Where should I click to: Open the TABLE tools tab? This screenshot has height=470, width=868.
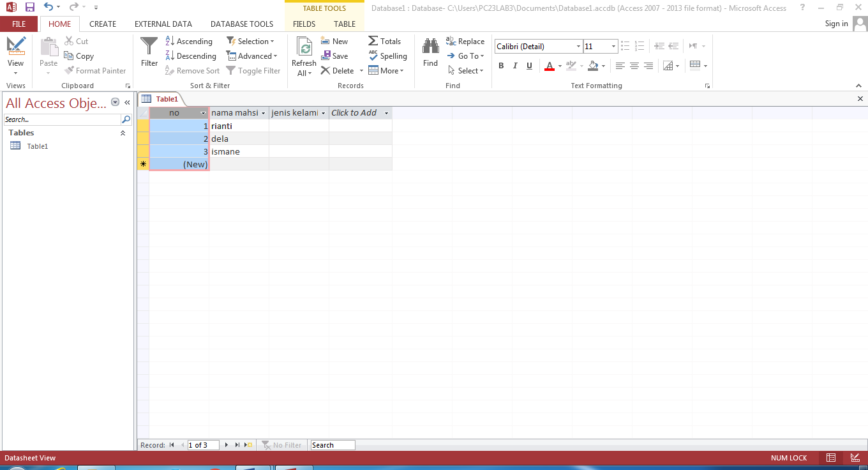click(345, 24)
